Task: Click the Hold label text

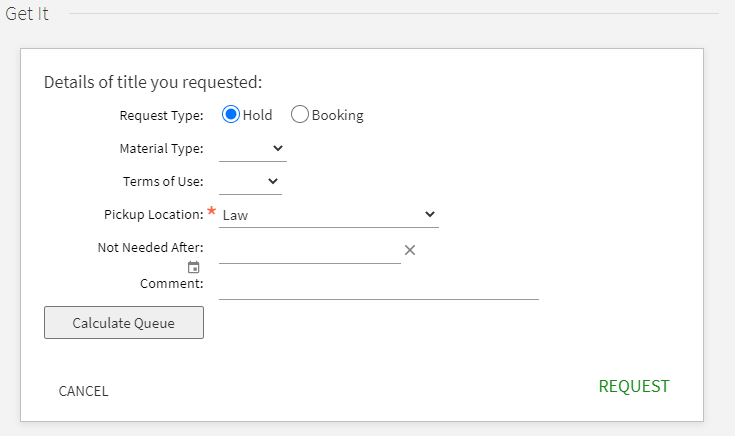Action: coord(257,115)
